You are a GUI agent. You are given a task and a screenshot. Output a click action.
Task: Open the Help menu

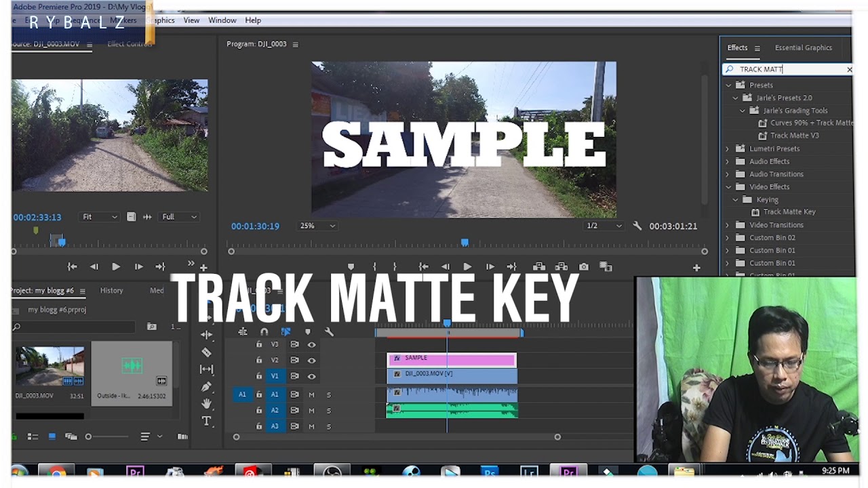pos(253,20)
